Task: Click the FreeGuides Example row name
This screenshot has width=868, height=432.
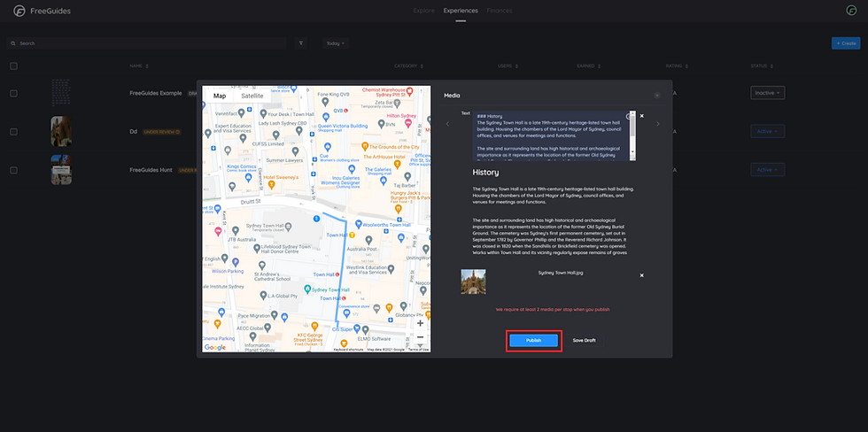Action: pyautogui.click(x=156, y=93)
